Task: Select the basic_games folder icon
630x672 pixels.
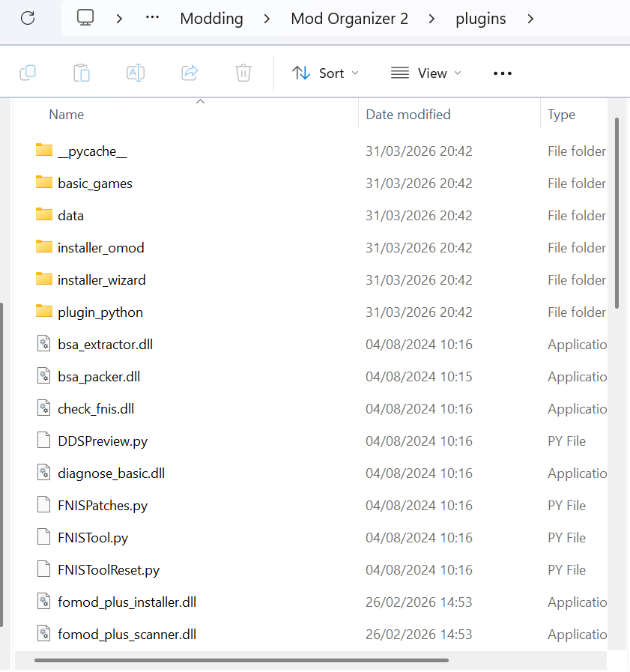Action: pos(44,183)
